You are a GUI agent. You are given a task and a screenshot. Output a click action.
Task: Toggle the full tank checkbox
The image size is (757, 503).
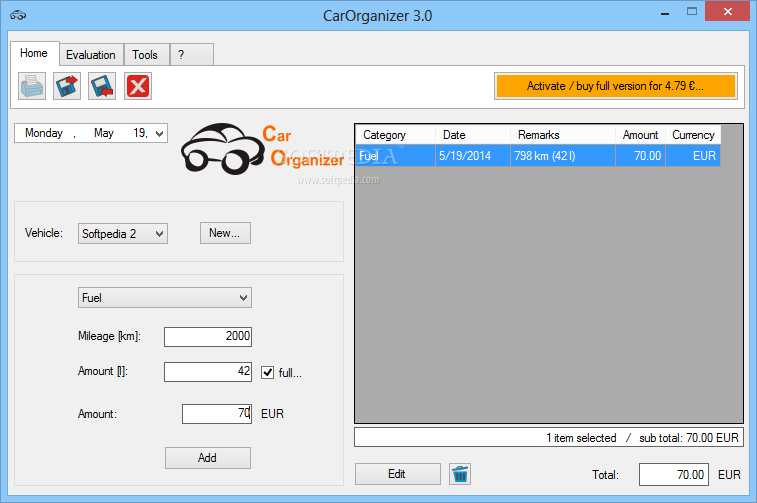tap(267, 373)
